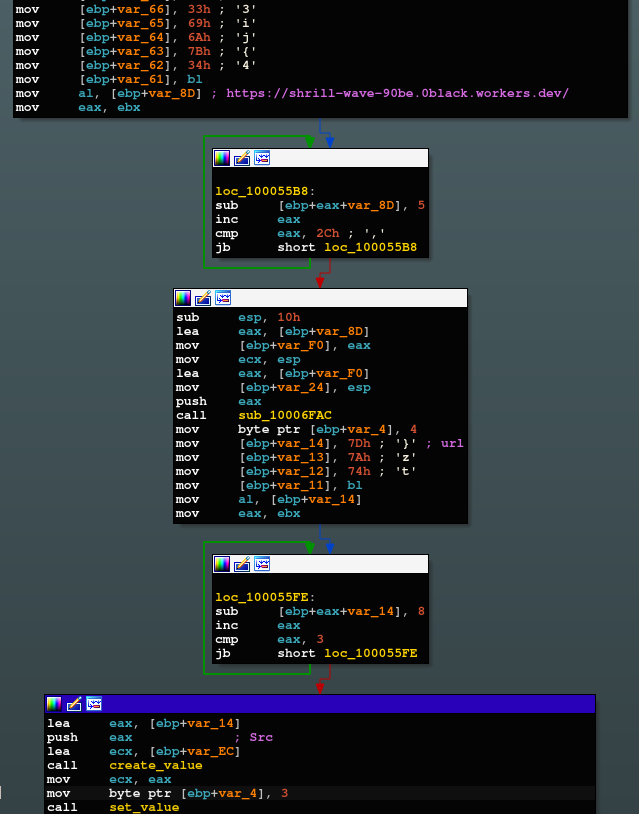Screen dimensions: 639x814
Task: Click the group nodes icon on loc_100055FE node
Action: click(x=262, y=564)
